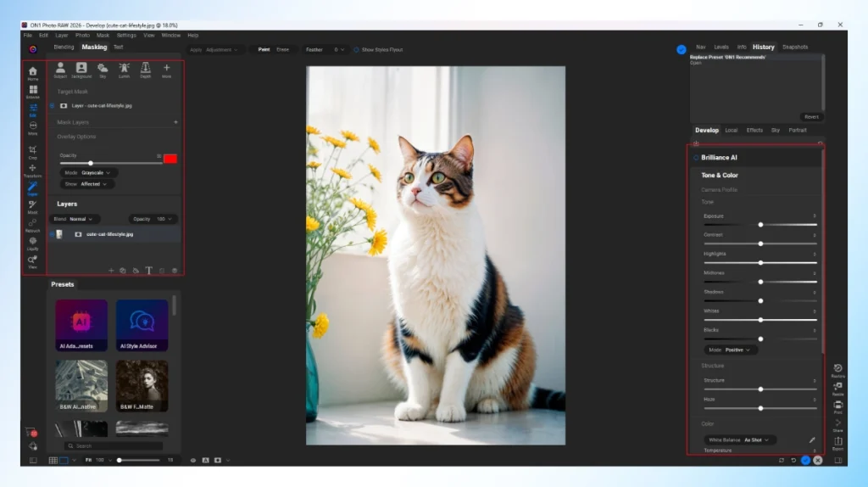This screenshot has height=487, width=868.
Task: Create a Subject AI mask
Action: [x=60, y=70]
